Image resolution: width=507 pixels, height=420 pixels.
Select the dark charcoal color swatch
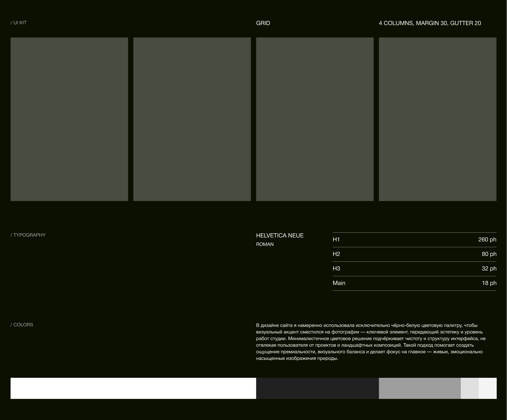click(317, 388)
